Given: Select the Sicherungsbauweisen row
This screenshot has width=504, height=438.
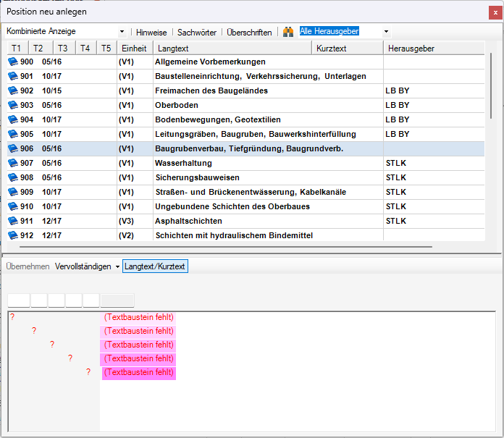Looking at the screenshot, I should pos(245,177).
